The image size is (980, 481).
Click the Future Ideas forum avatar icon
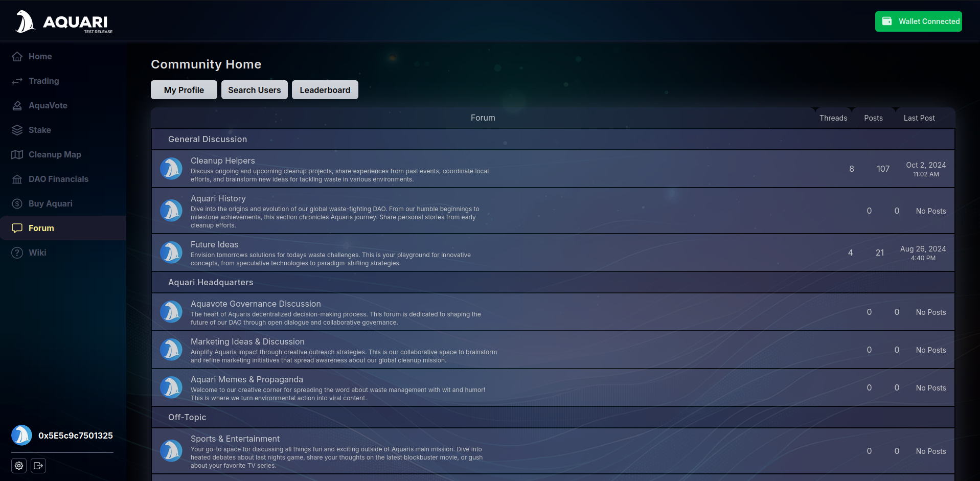pos(171,253)
